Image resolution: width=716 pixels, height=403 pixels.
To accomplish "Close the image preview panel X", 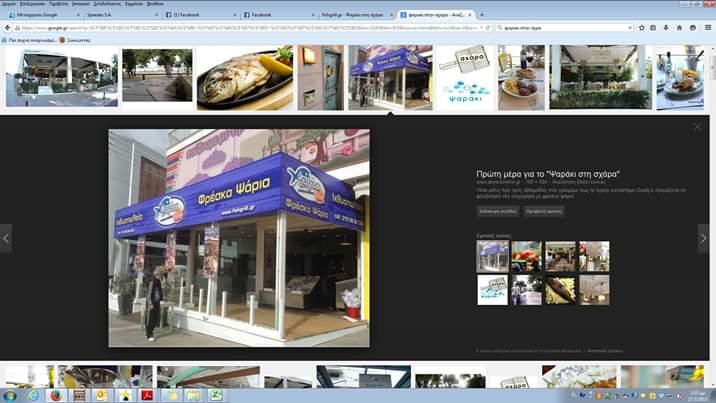I will point(697,127).
